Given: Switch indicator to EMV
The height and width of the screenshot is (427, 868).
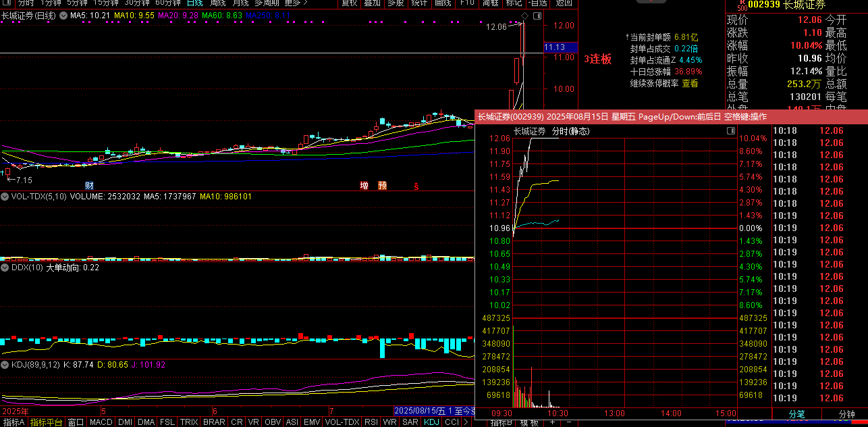Looking at the screenshot, I should point(312,422).
